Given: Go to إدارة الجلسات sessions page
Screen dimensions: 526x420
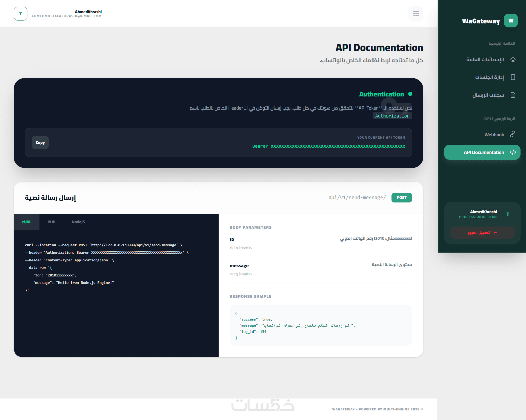Looking at the screenshot, I should click(x=489, y=77).
